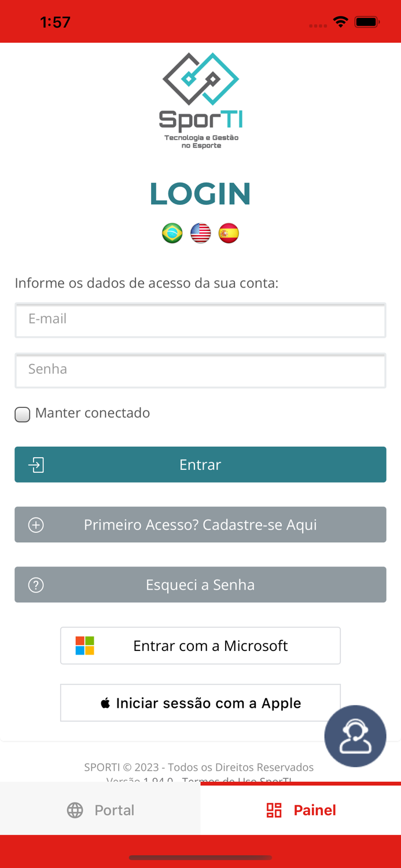Click the support headset icon
This screenshot has width=401, height=868.
[x=355, y=735]
